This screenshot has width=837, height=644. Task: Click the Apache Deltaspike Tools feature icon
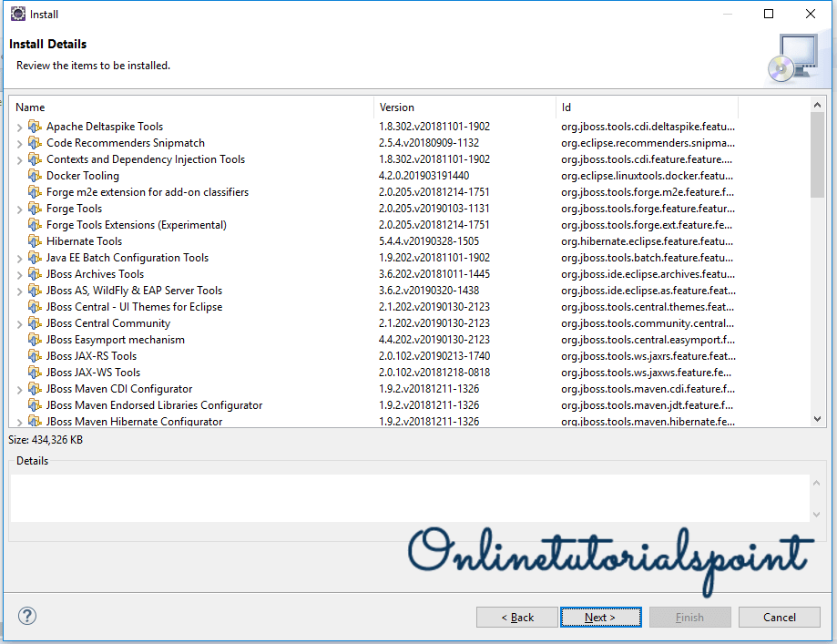35,127
